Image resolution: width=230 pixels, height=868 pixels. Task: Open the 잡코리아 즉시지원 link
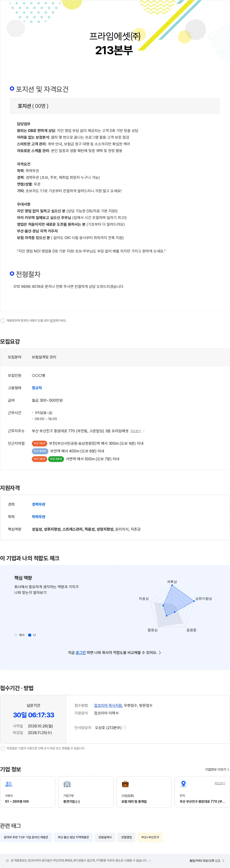(x=108, y=705)
